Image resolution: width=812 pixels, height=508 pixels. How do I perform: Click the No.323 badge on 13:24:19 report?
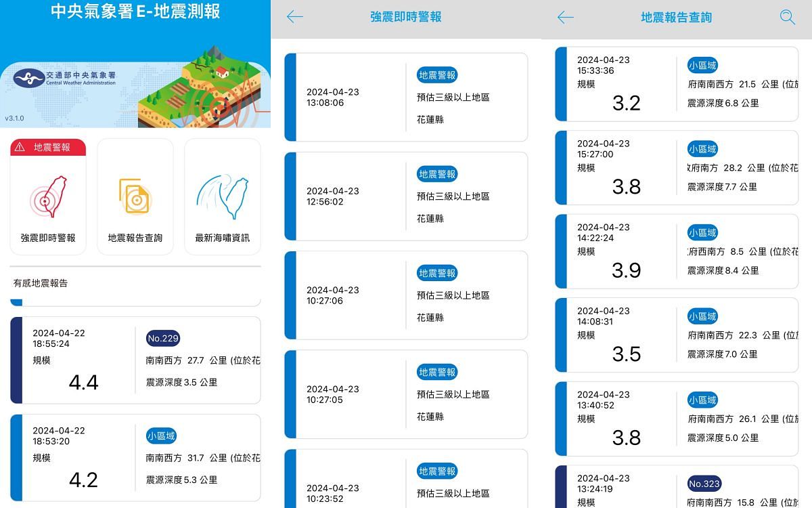pos(704,484)
